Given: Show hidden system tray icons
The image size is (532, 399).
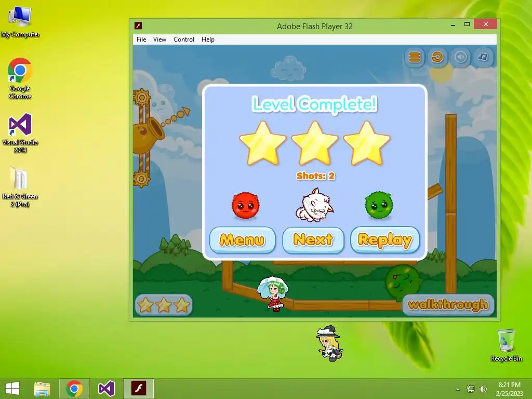Looking at the screenshot, I should (x=458, y=389).
